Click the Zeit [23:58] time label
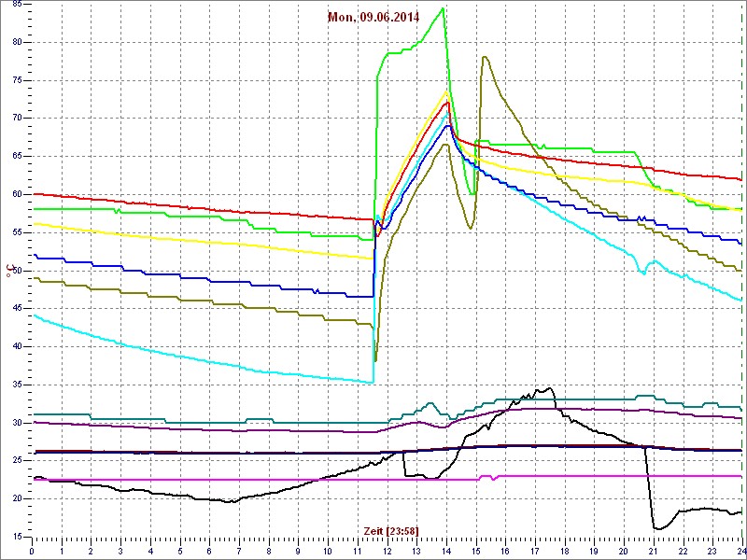This screenshot has width=747, height=560. pos(391,531)
